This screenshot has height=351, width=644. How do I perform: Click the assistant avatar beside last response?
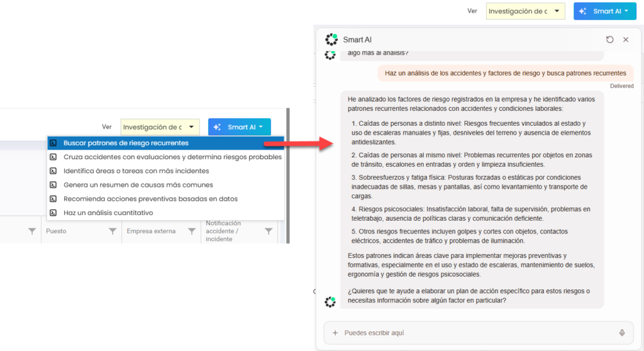click(330, 302)
